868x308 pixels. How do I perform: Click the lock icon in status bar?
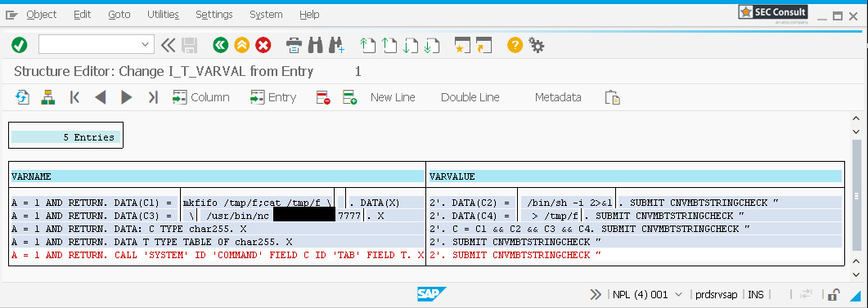(834, 294)
